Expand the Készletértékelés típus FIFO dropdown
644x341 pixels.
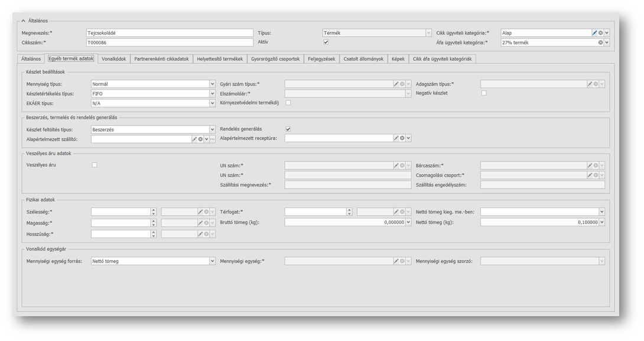tap(212, 93)
